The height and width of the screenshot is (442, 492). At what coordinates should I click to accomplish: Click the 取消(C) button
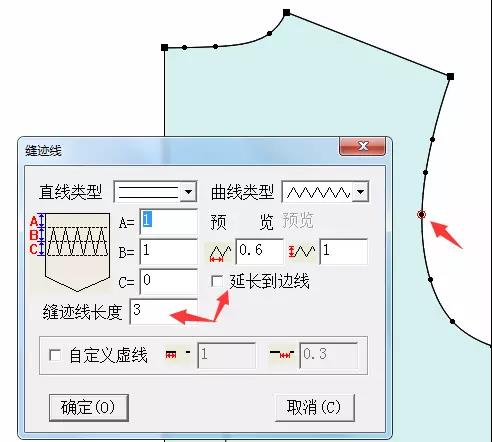coord(314,407)
